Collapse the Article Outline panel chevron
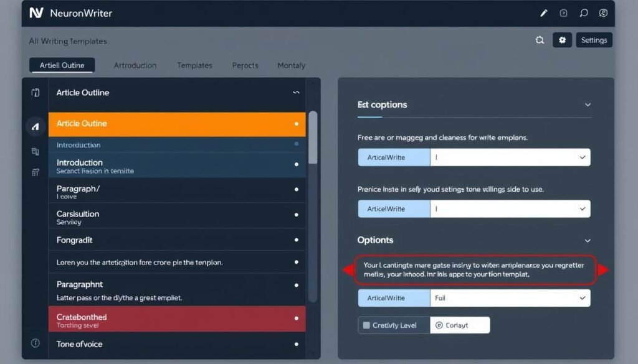Viewport: 638px width, 364px height. click(296, 92)
